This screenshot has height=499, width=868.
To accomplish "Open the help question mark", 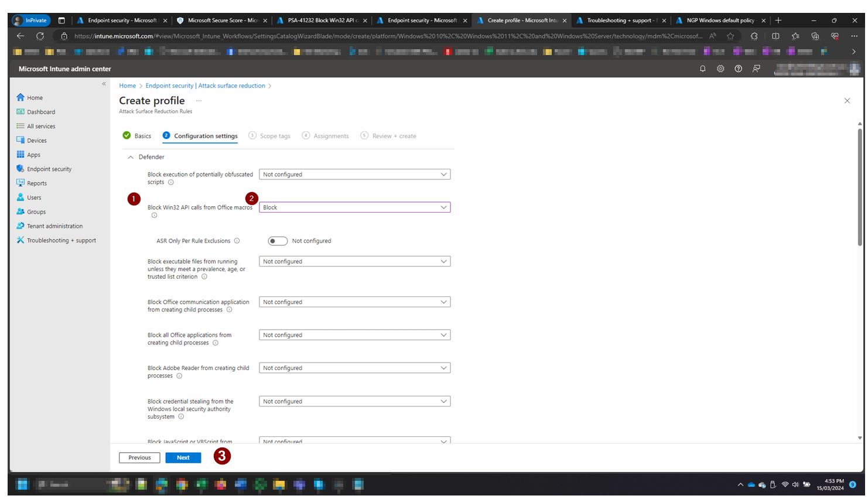I will click(739, 69).
